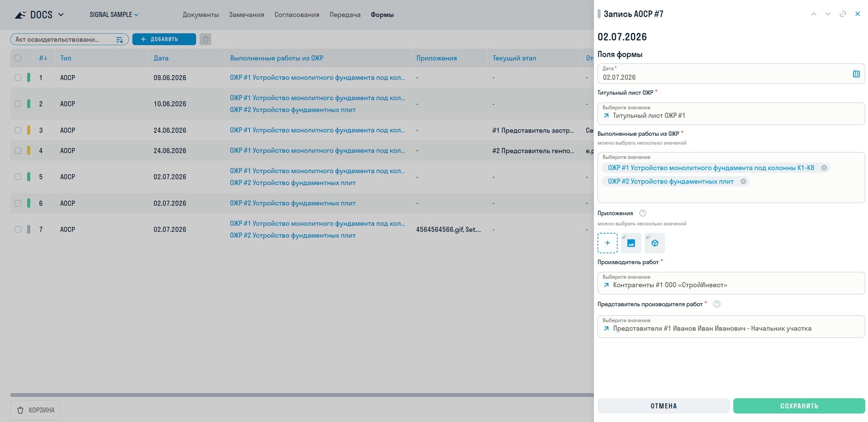Save the record with Сохранить
The height and width of the screenshot is (422, 868).
(799, 406)
